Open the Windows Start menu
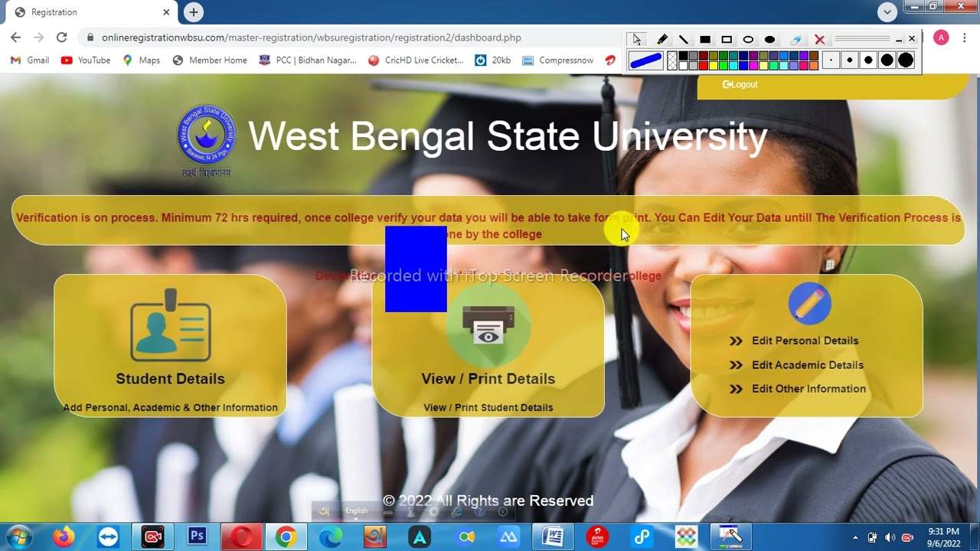The image size is (980, 551). 18,536
